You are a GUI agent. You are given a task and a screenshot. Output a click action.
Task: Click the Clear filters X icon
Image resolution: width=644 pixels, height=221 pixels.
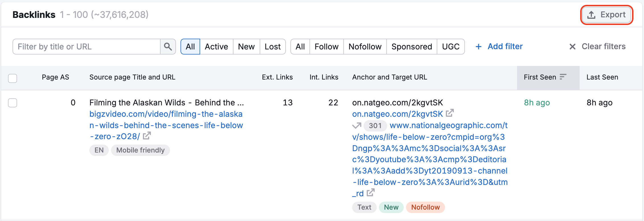coord(572,47)
